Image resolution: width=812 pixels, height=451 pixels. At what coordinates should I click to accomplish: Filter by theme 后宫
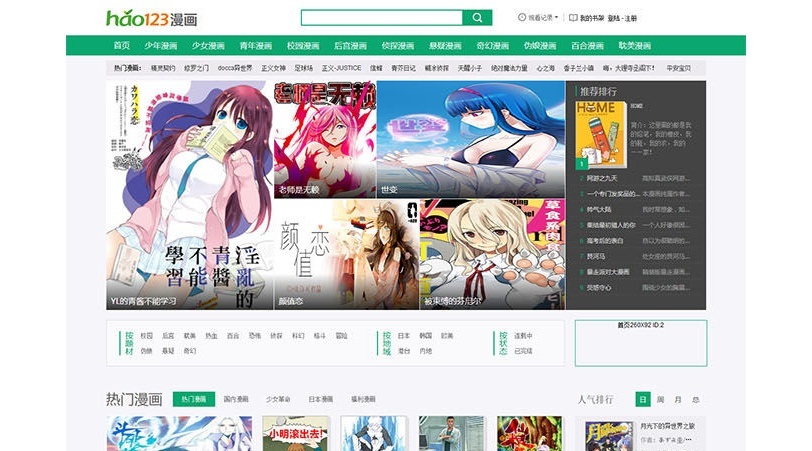pos(168,336)
